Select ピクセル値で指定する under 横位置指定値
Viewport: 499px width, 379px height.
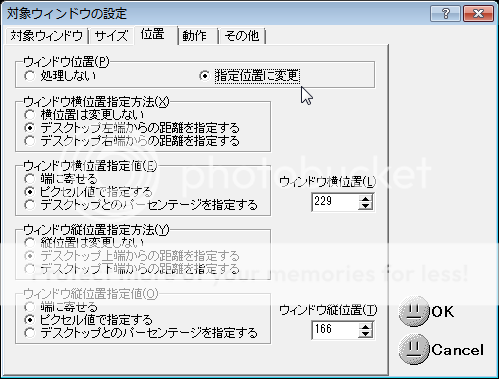coord(88,192)
